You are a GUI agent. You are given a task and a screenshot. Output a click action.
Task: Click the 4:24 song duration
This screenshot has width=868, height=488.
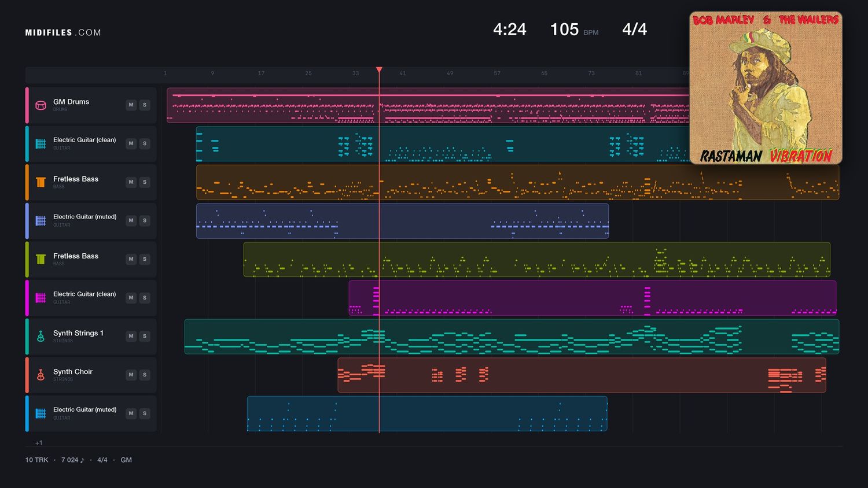coord(510,29)
